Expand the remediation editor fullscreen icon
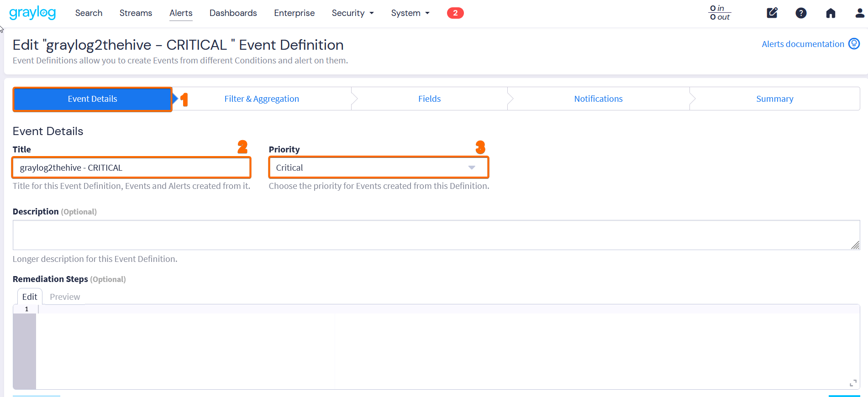 853,383
